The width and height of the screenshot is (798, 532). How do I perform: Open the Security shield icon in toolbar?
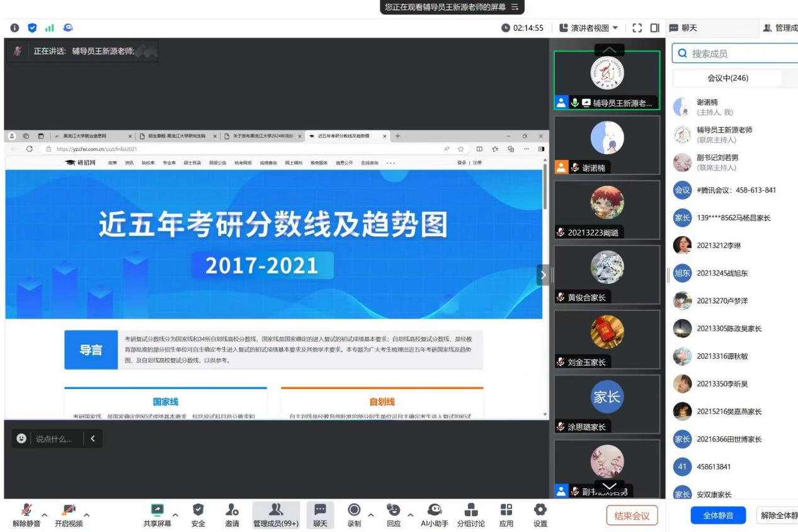click(197, 510)
